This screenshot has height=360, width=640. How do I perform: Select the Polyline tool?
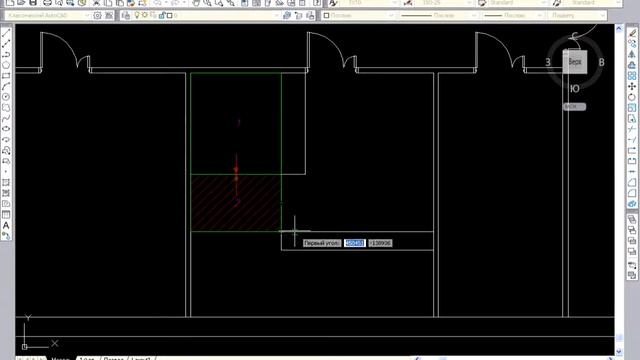(x=6, y=55)
